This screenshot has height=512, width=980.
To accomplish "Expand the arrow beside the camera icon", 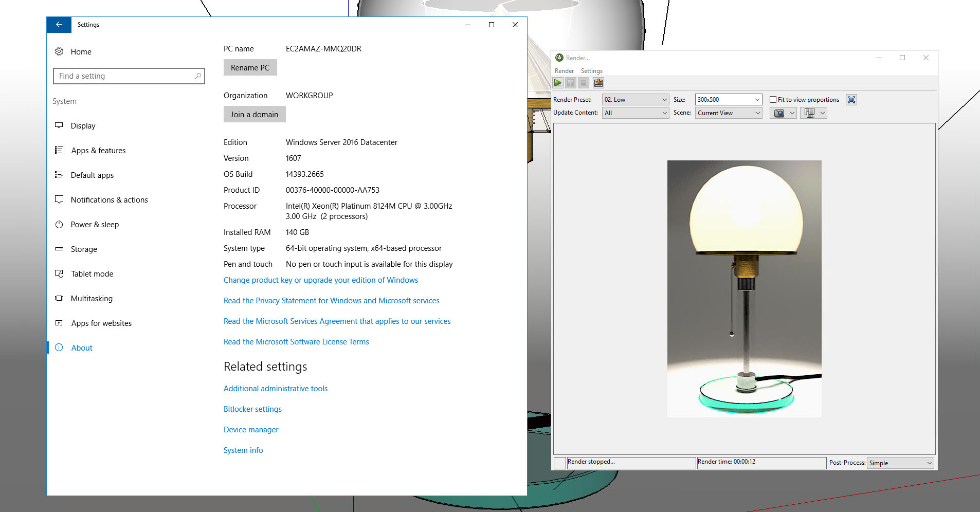I will 792,113.
